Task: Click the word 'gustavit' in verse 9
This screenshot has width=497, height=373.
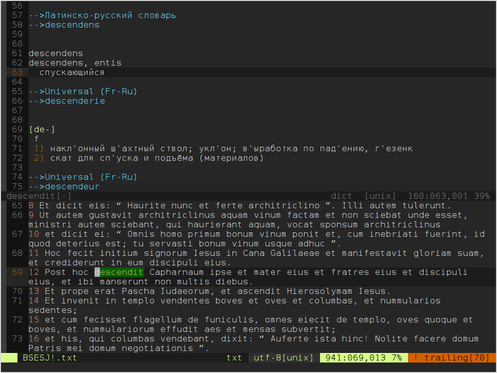Action: [x=111, y=215]
